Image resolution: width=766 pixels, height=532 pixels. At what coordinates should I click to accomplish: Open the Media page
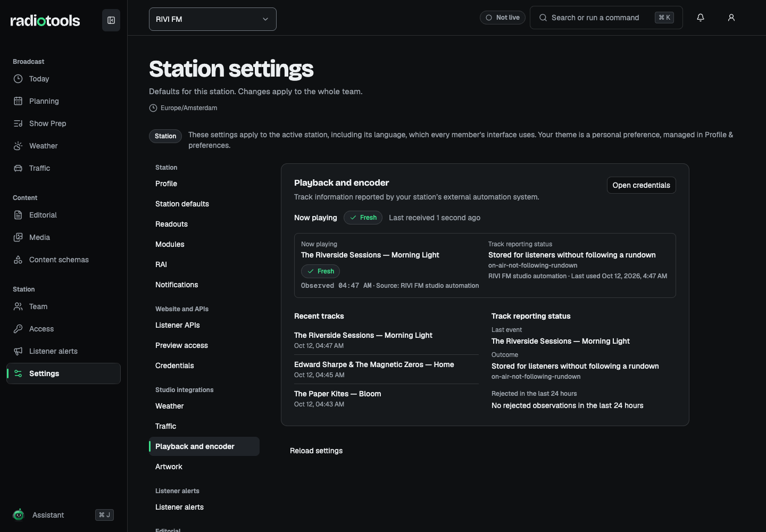click(64, 237)
